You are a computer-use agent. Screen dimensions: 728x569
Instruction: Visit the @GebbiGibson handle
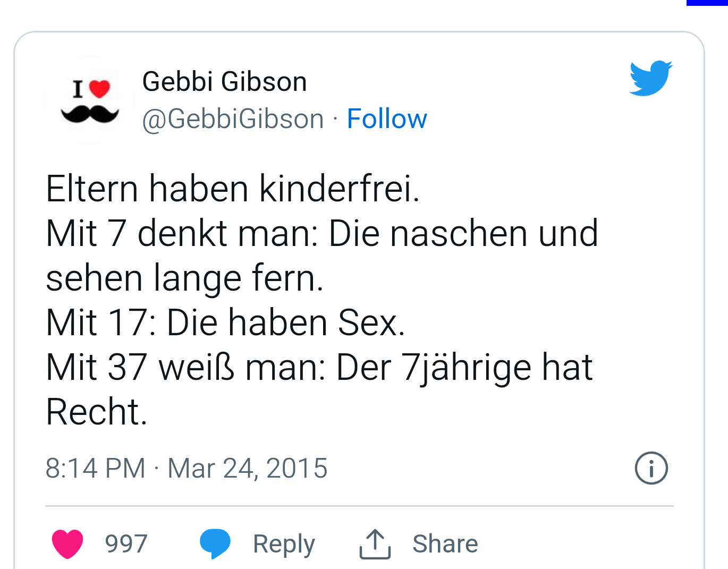tap(233, 118)
